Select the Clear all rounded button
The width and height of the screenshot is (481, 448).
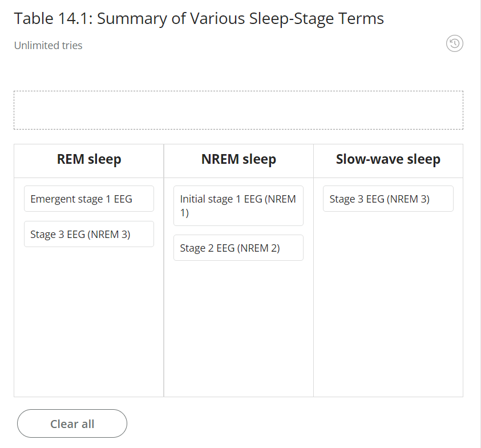point(72,423)
